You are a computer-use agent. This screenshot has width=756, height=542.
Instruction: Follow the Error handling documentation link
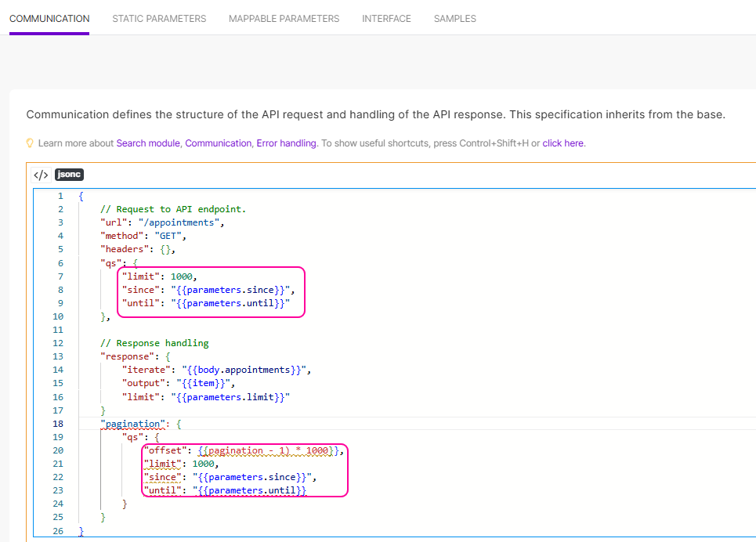pyautogui.click(x=286, y=143)
